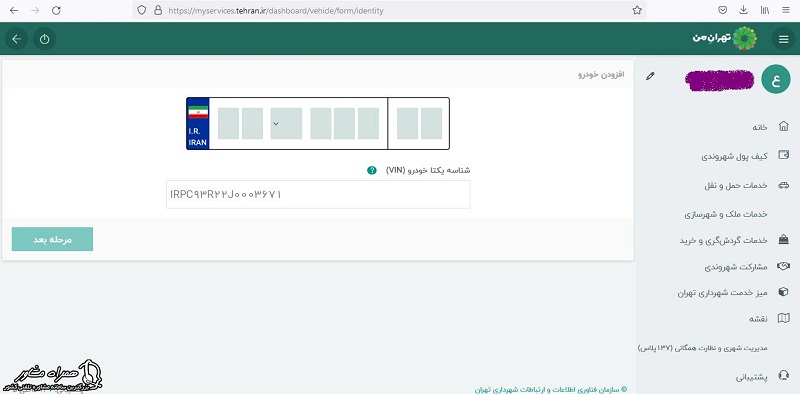
Task: Open the map icon beside نقشه
Action: click(783, 318)
